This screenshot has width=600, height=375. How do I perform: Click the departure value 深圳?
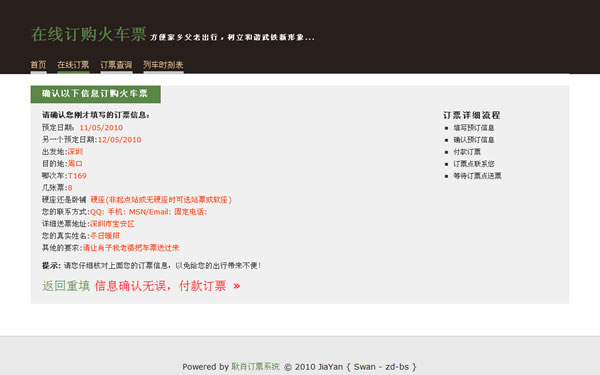(x=75, y=152)
